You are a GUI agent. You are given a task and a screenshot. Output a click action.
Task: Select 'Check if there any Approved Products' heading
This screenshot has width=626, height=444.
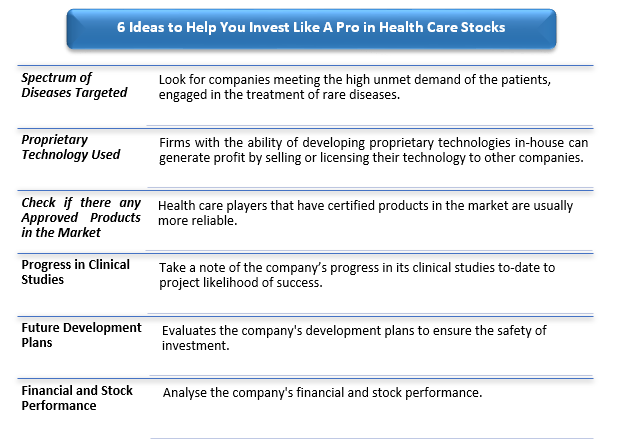81,217
